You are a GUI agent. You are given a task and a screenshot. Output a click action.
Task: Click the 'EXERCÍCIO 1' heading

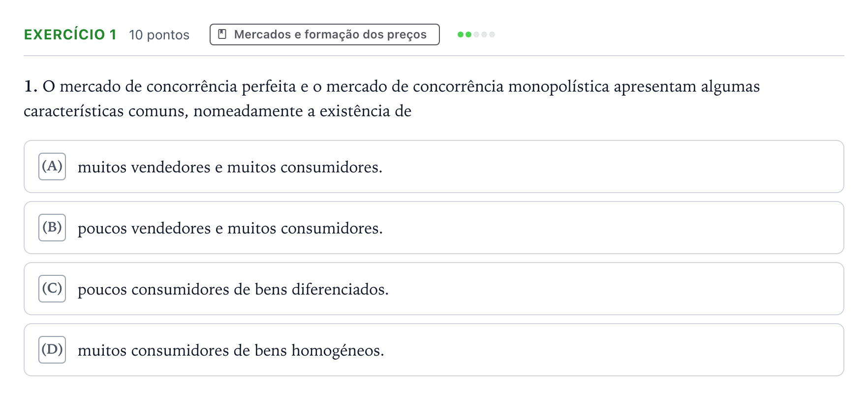[x=70, y=34]
